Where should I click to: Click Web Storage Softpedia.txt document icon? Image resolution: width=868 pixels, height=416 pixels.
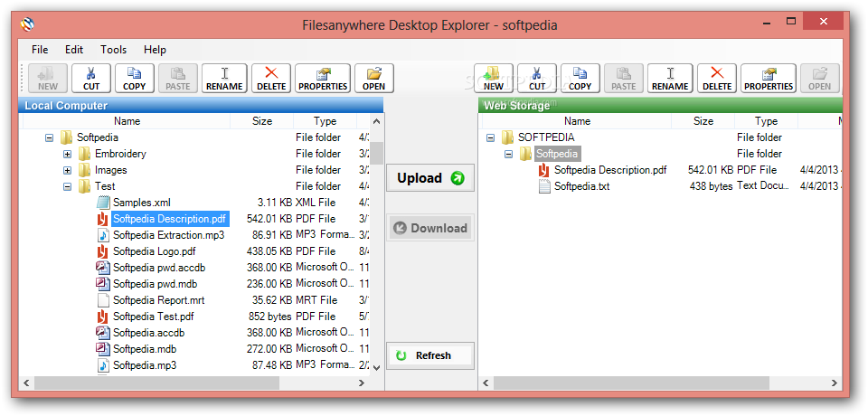tap(544, 186)
